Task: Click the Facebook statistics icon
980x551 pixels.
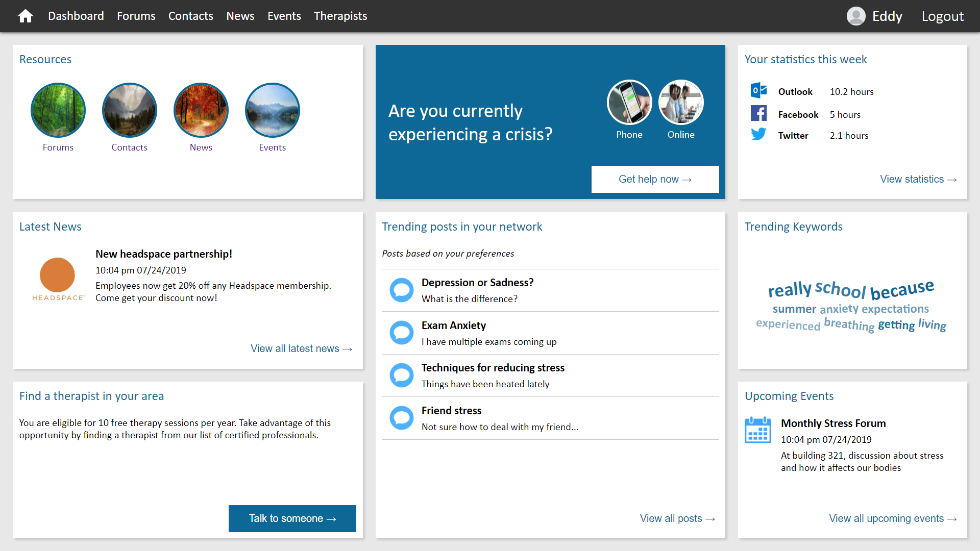Action: 758,114
